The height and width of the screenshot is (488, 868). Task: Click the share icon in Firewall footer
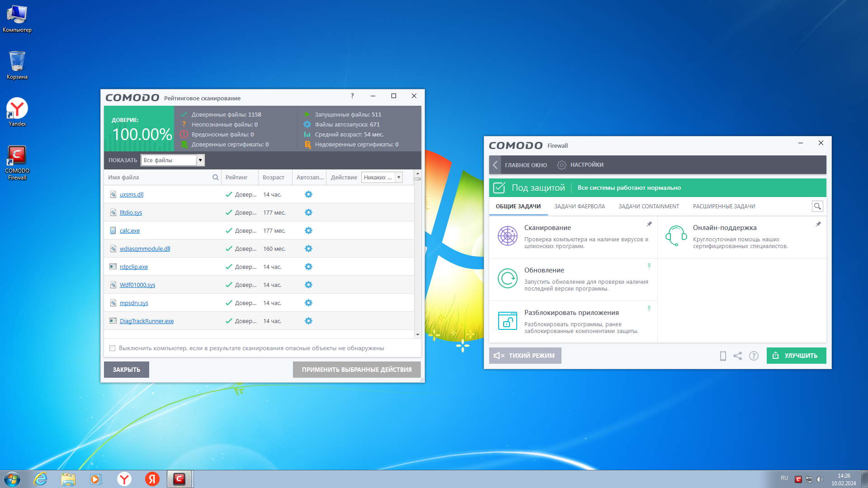coord(737,356)
